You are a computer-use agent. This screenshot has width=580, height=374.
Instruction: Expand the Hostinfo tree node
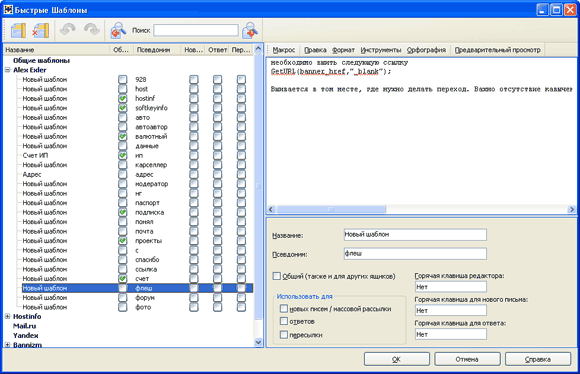pos(7,316)
